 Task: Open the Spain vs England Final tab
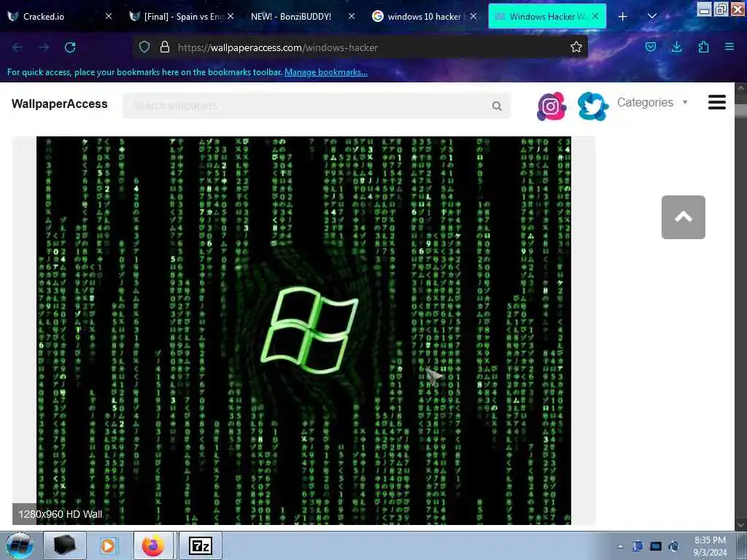point(182,17)
